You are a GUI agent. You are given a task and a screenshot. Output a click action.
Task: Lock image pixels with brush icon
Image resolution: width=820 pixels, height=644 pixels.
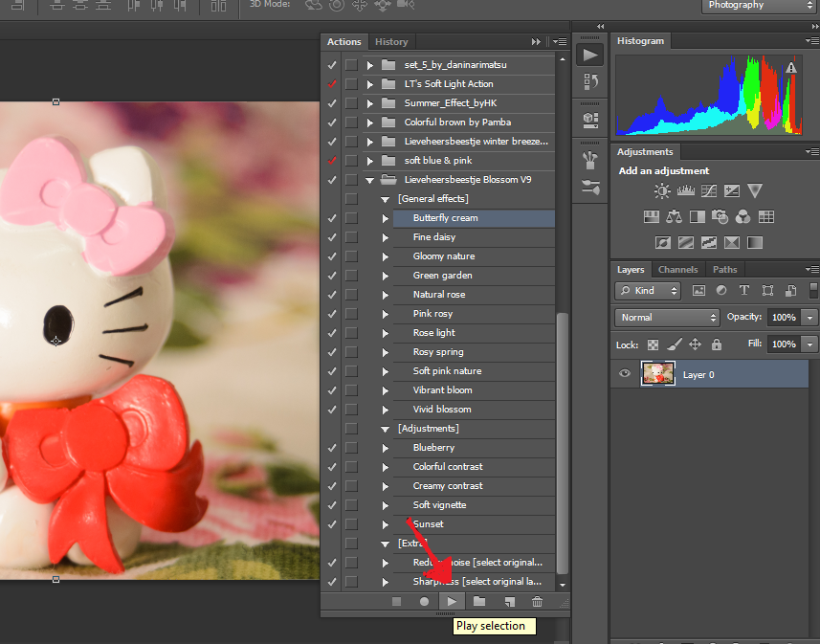pyautogui.click(x=675, y=344)
